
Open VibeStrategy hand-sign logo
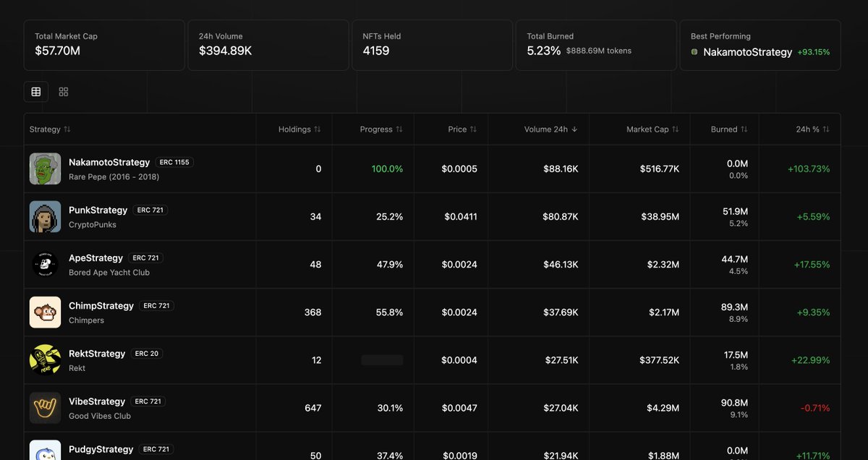click(45, 407)
